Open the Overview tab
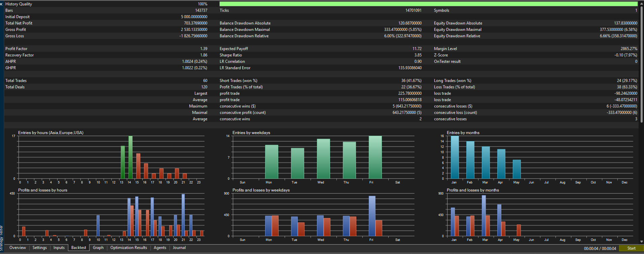The image size is (644, 254). click(17, 248)
